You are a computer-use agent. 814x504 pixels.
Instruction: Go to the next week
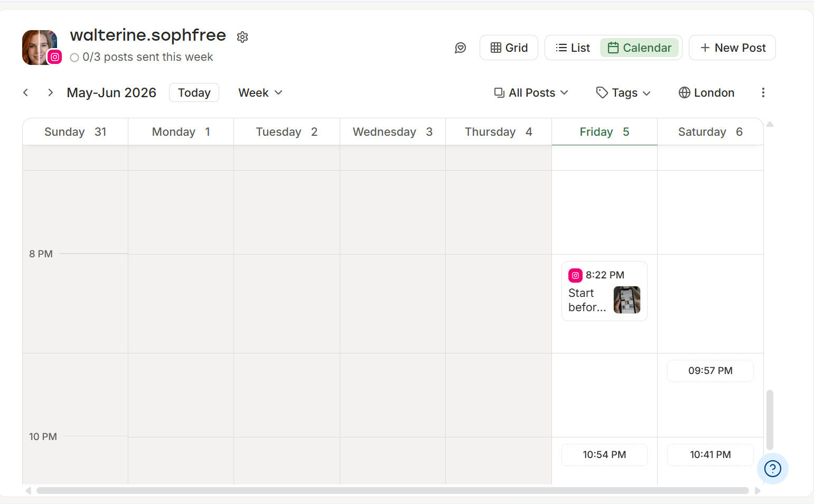click(x=50, y=92)
